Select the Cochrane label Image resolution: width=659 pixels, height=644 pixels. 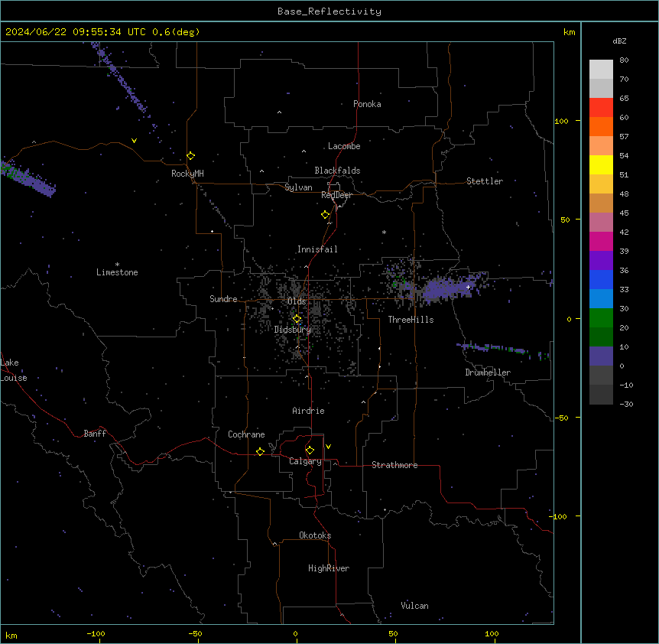(246, 434)
